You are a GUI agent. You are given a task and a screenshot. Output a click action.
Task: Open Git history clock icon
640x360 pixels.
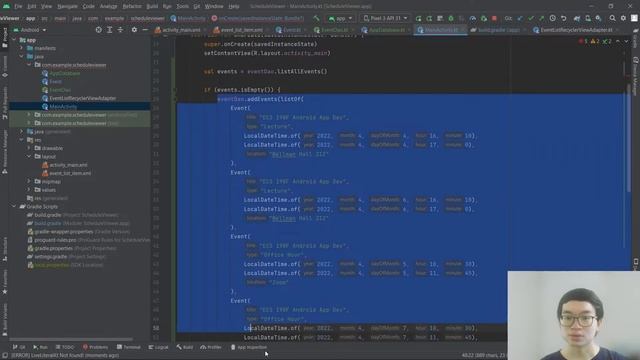pyautogui.click(x=553, y=18)
